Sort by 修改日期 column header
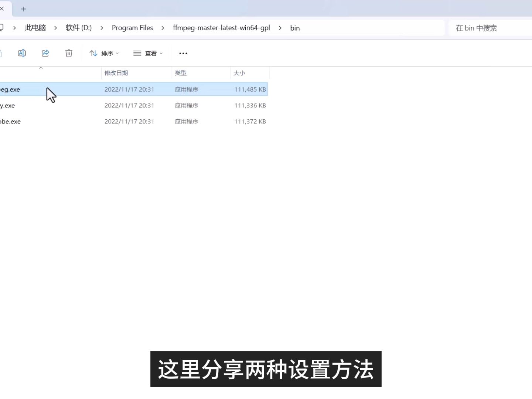The height and width of the screenshot is (399, 532). tap(136, 73)
